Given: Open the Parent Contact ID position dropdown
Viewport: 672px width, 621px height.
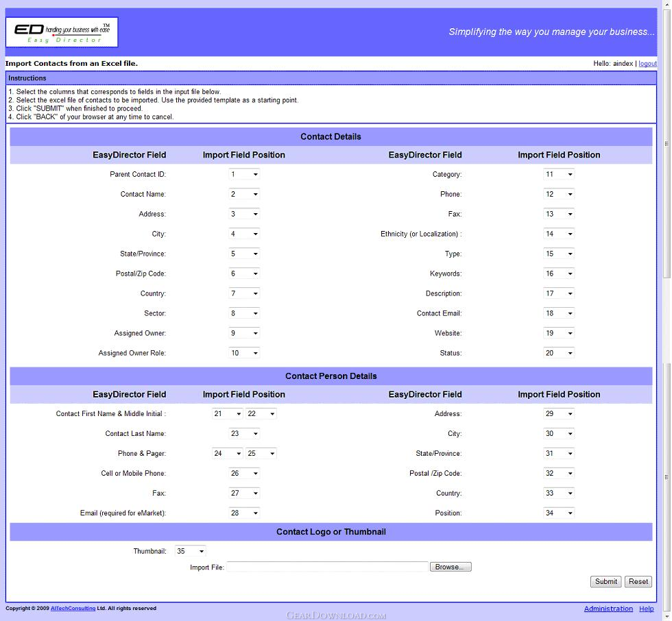Looking at the screenshot, I should pos(244,174).
